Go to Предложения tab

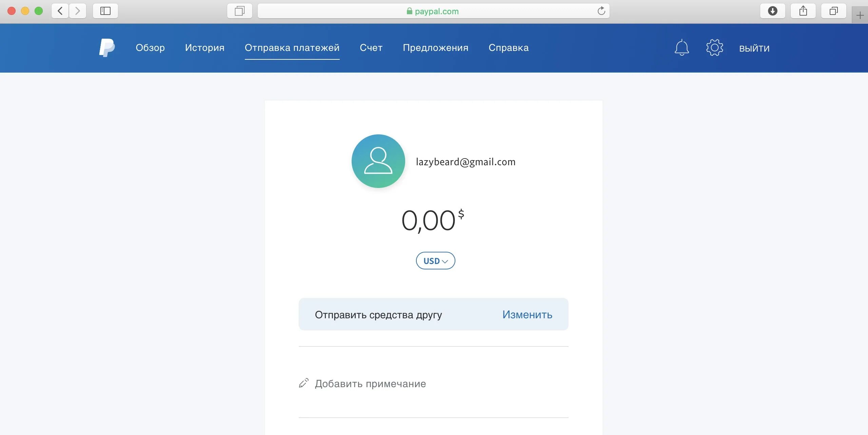(x=435, y=48)
